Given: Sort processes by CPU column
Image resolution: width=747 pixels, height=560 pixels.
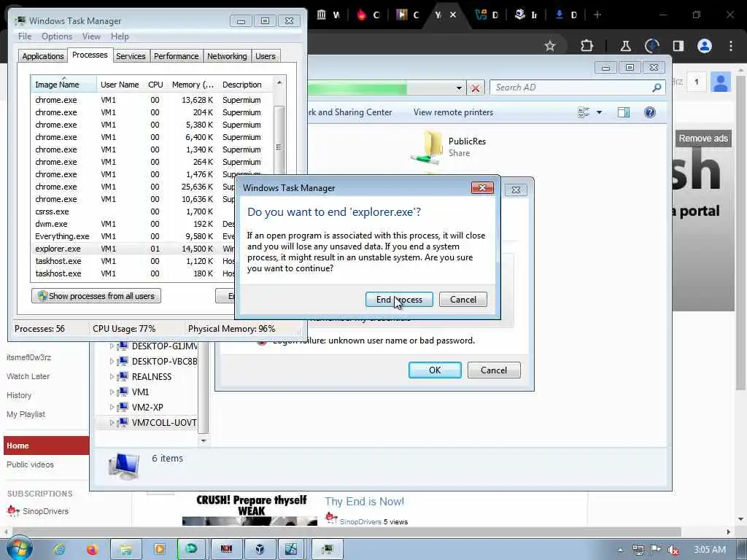Looking at the screenshot, I should (155, 85).
